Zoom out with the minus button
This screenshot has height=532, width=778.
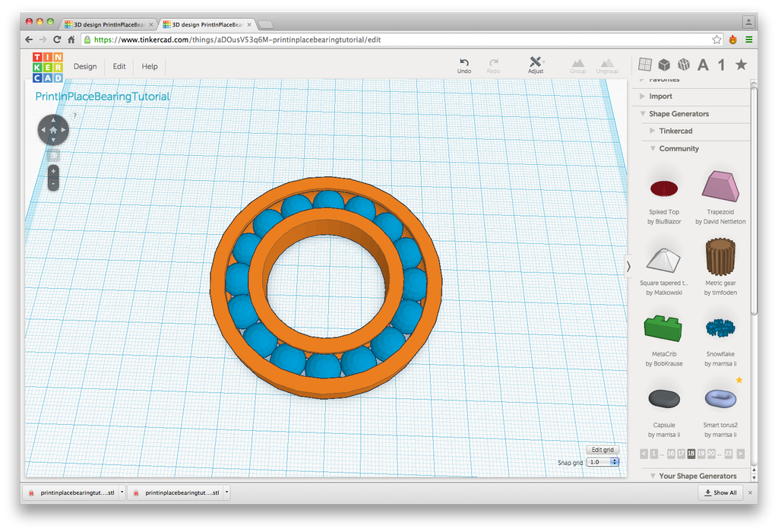(x=53, y=184)
